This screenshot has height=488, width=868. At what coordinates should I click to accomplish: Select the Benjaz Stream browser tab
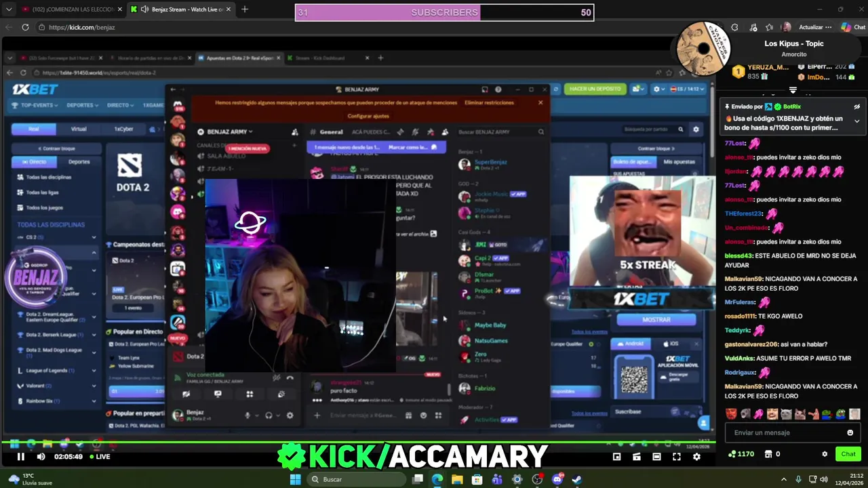point(182,9)
